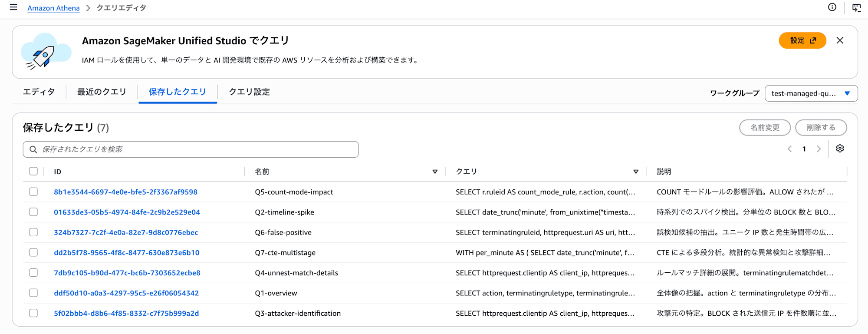Open query ID 01633de3-05b5-4974-84fe-2c9b2e529e04
Screen dimensions: 868x334
pyautogui.click(x=127, y=212)
